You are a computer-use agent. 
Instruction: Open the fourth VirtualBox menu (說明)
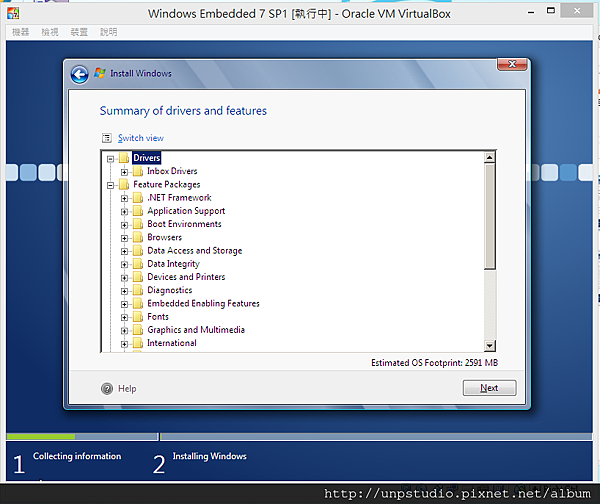(x=109, y=32)
